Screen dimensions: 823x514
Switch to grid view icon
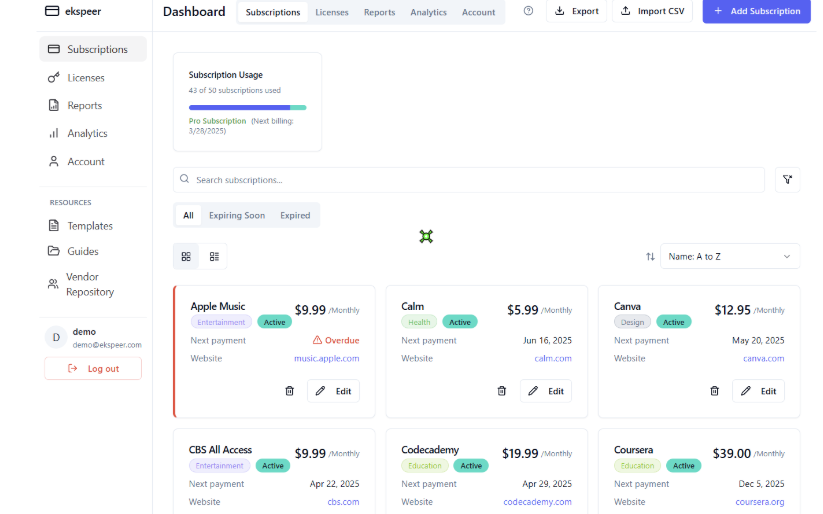(x=186, y=256)
